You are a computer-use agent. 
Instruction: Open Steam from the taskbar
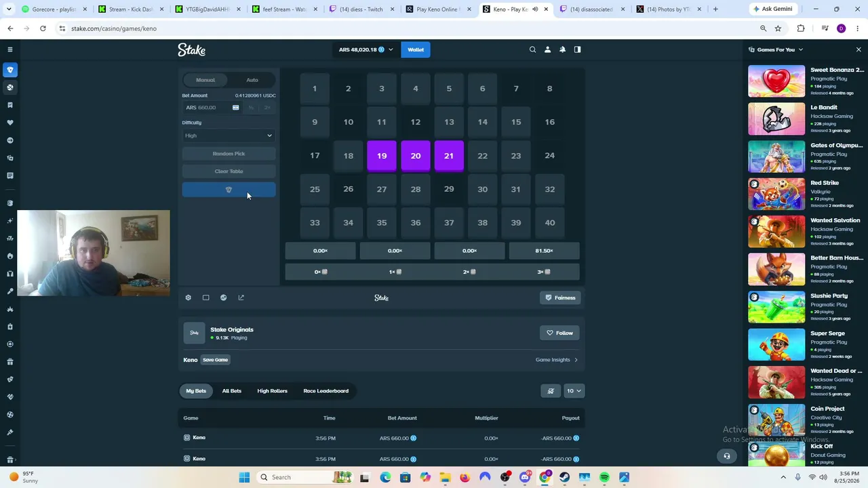(564, 477)
